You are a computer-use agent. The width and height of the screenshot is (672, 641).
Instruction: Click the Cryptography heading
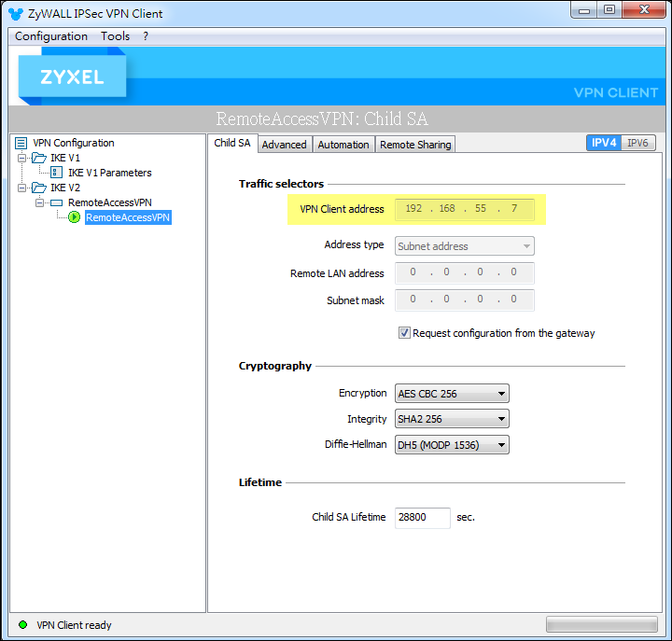[x=274, y=366]
